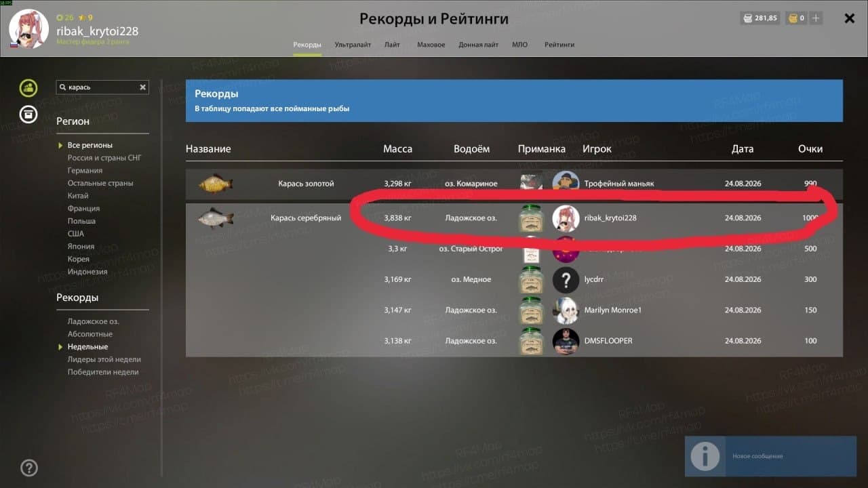Viewport: 868px width, 488px height.
Task: Click the bait jar in Marilyn Monroe1 row
Action: pyautogui.click(x=532, y=310)
